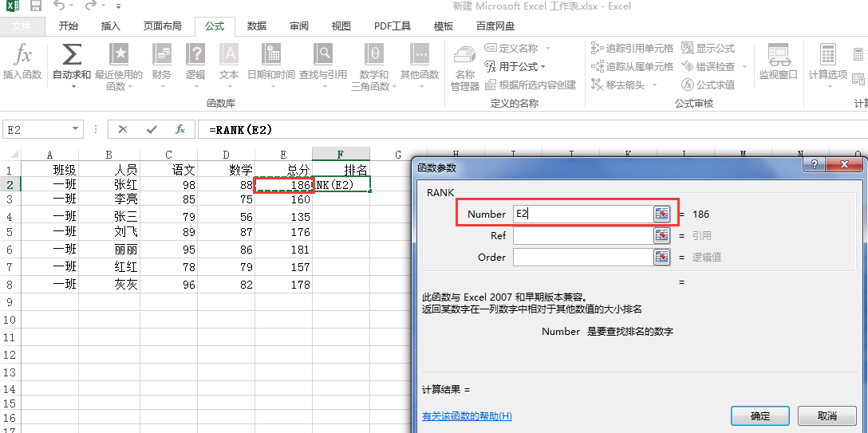Viewport: 868px width, 433px height.
Task: Click Remove Arrows (移去箭头)
Action: (x=618, y=85)
